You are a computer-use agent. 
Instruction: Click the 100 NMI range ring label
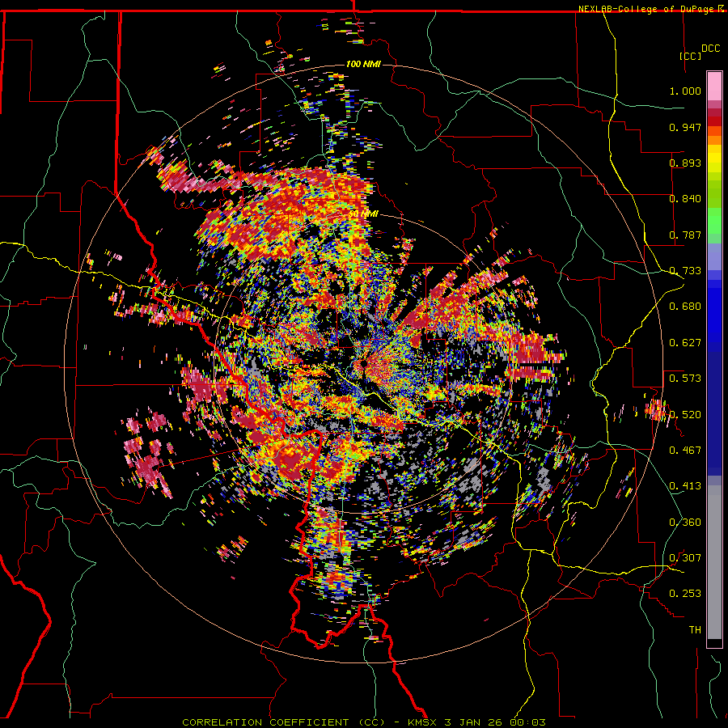pos(363,64)
